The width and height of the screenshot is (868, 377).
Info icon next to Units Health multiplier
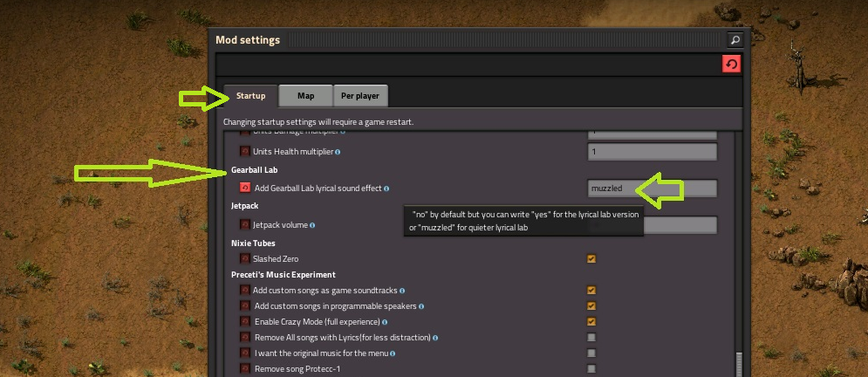pyautogui.click(x=338, y=152)
